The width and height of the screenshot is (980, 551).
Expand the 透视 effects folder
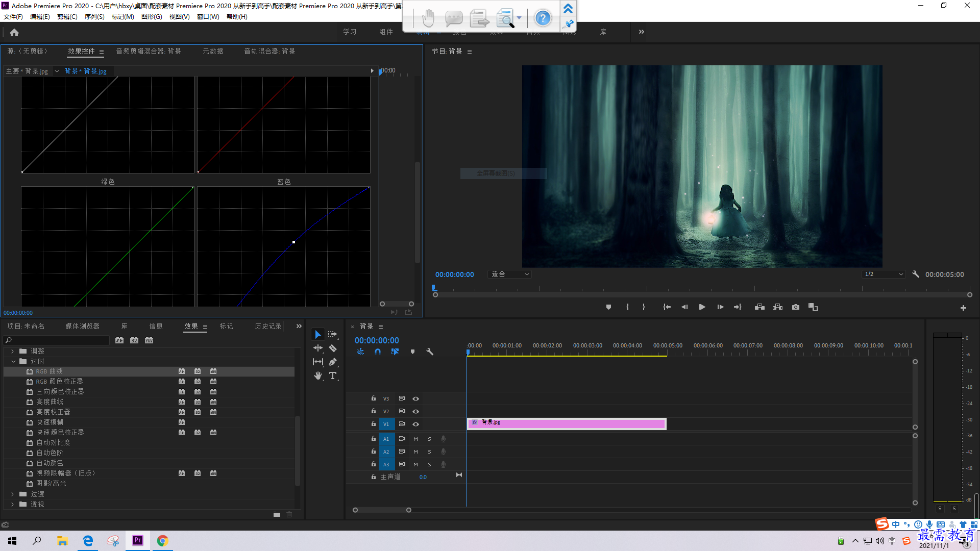click(x=12, y=504)
